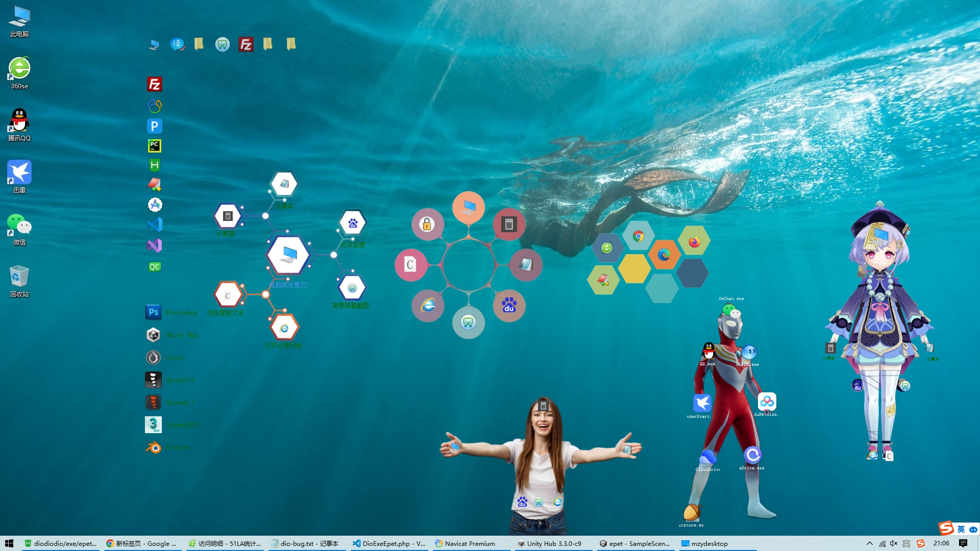
Task: Launch the green QC Qt Creator icon
Action: click(155, 267)
